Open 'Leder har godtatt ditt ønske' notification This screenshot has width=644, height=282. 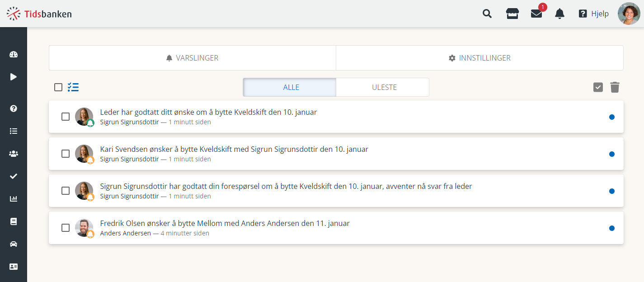click(x=336, y=117)
